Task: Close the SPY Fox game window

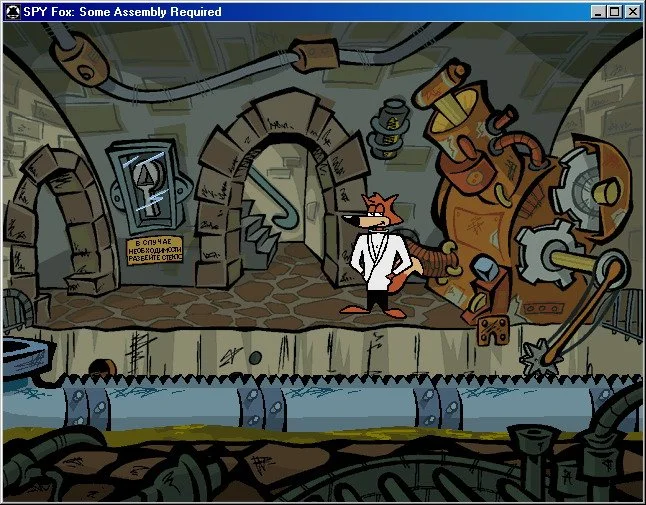Action: point(632,12)
